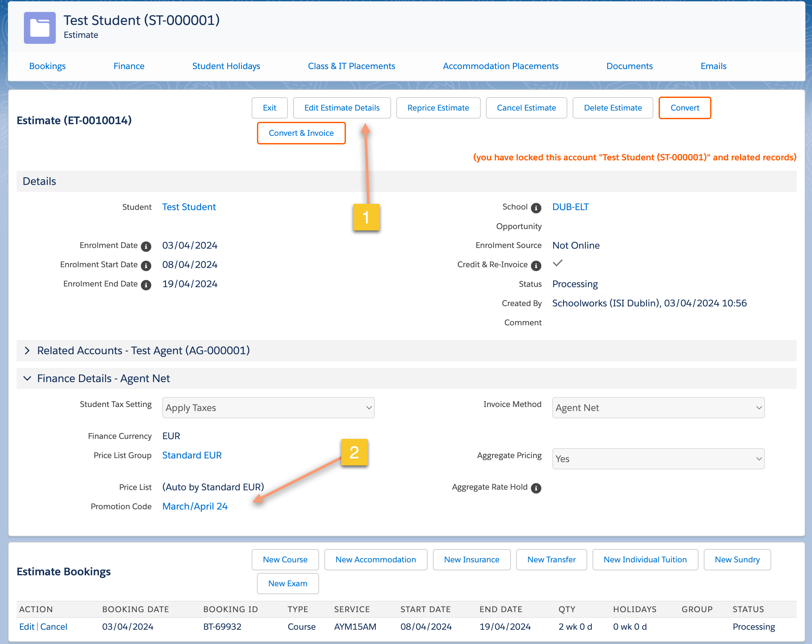Open the Documents tab
The image size is (812, 644).
tap(629, 66)
